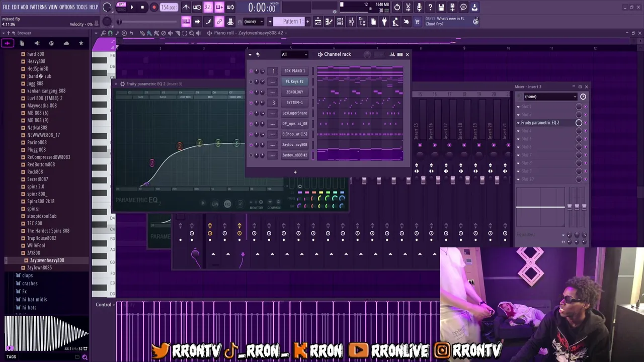Select Zaytovenheavy808 sample in Browser
The image size is (644, 362).
[x=47, y=260]
